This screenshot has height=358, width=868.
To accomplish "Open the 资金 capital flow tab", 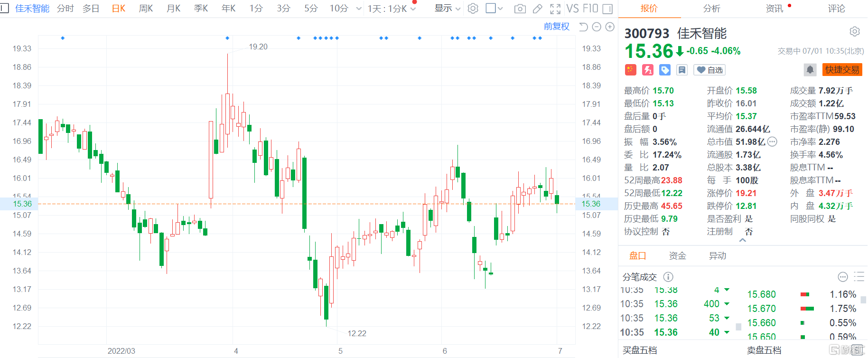I will click(x=677, y=256).
